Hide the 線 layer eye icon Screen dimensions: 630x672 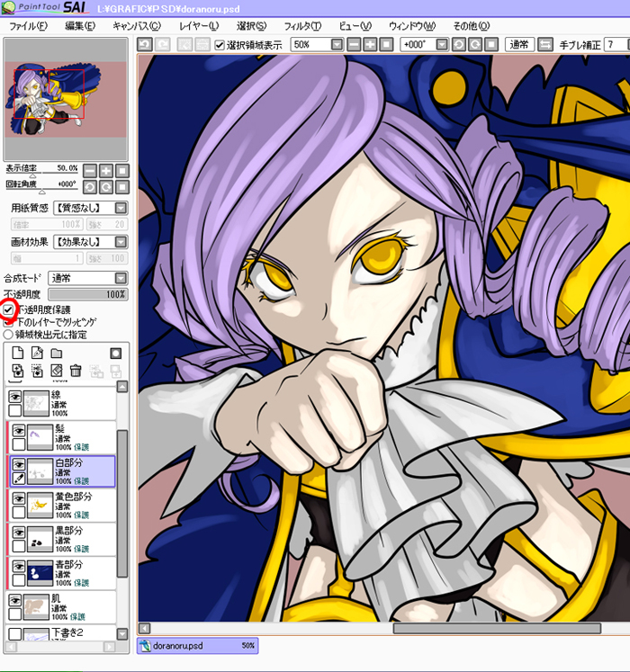pyautogui.click(x=15, y=398)
